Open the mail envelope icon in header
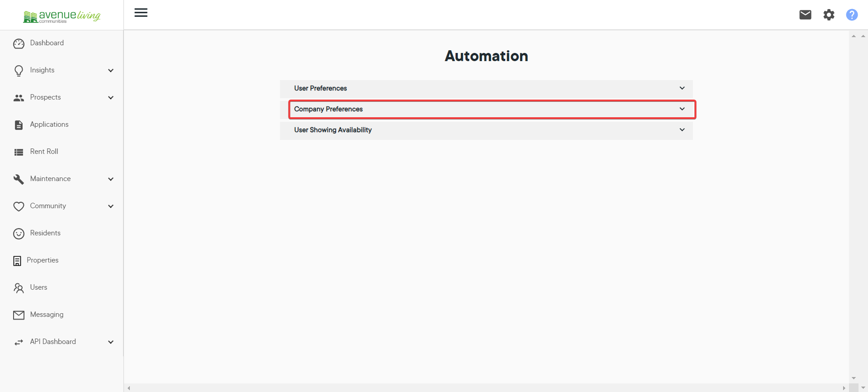Viewport: 868px width, 392px height. click(x=805, y=15)
